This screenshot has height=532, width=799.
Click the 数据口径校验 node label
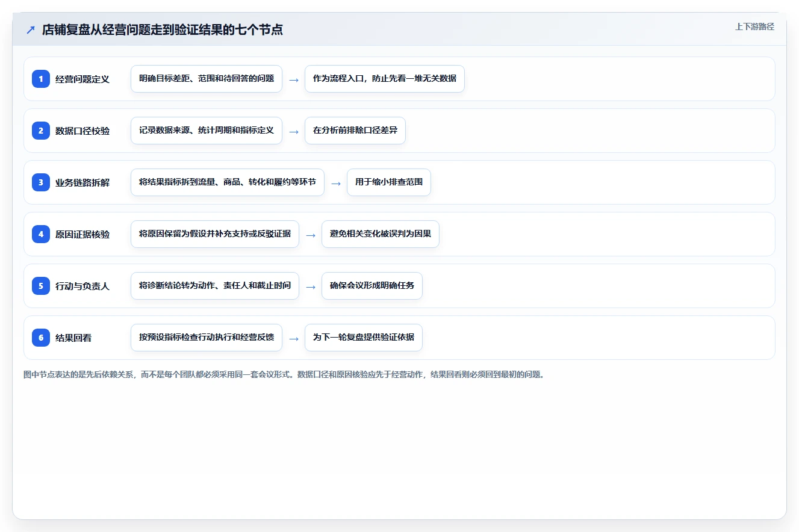tap(82, 131)
